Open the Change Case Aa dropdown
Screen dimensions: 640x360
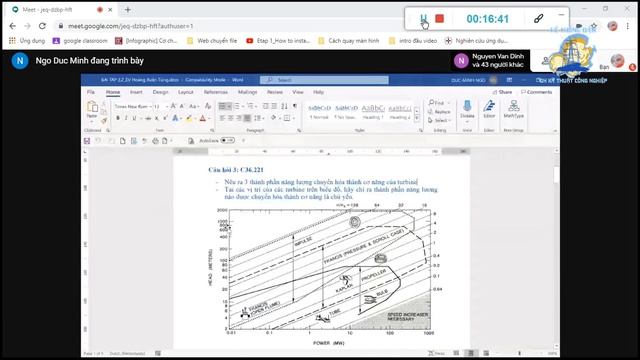tap(194, 106)
